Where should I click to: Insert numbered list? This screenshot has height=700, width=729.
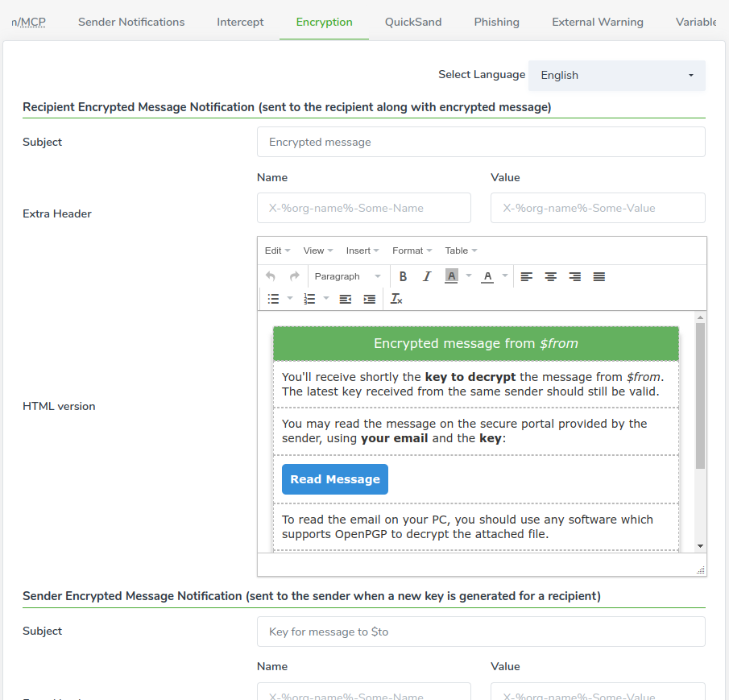[x=309, y=299]
